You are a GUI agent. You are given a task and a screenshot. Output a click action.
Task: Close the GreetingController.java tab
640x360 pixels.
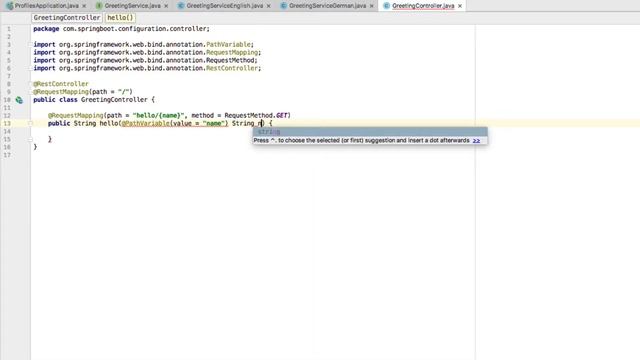coord(460,6)
